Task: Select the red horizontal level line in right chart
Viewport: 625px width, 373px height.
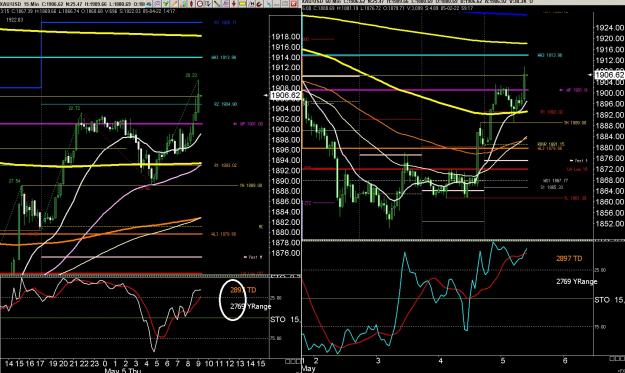Action: click(x=415, y=169)
